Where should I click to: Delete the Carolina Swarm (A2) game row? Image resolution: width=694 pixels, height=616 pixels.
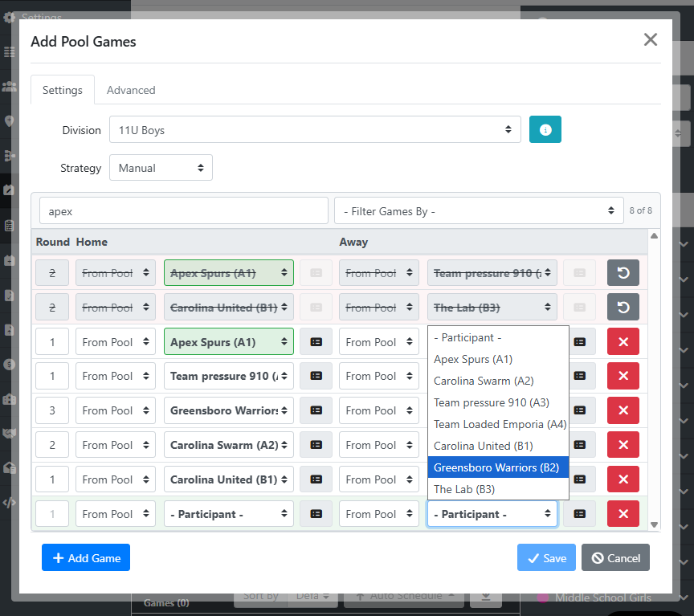623,445
